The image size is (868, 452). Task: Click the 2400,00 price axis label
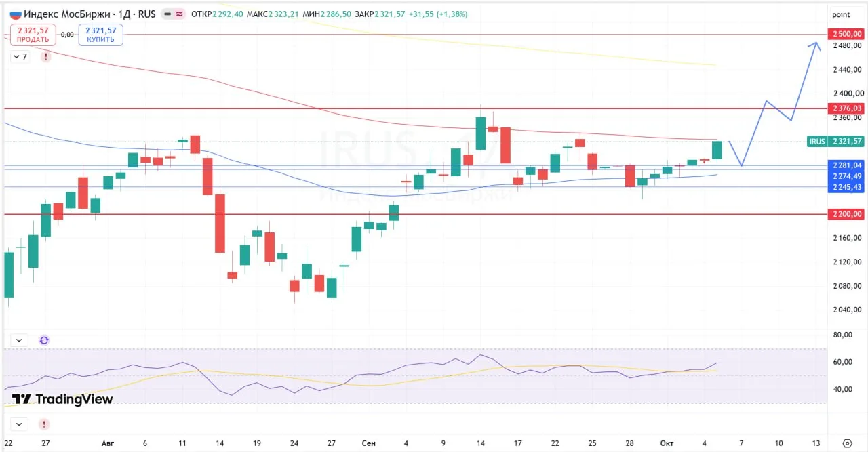pos(848,94)
